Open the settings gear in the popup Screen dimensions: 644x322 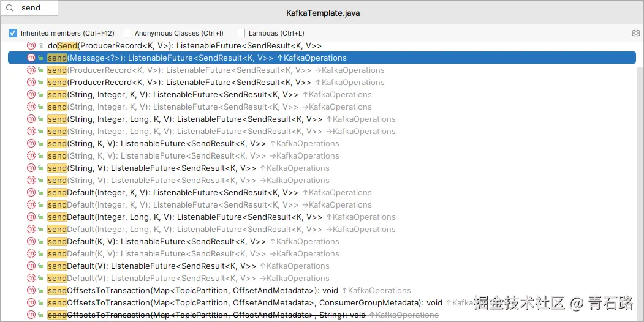tap(636, 33)
